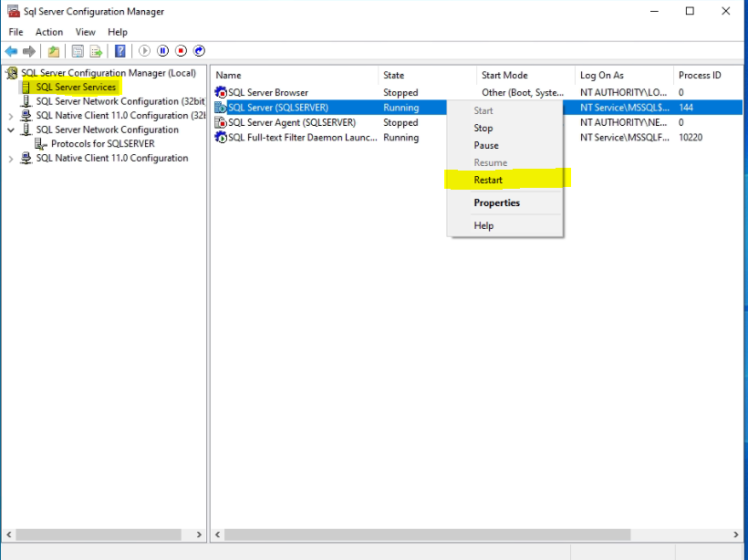This screenshot has height=560, width=748.
Task: Pause the service using the toolbar pause icon
Action: point(162,50)
